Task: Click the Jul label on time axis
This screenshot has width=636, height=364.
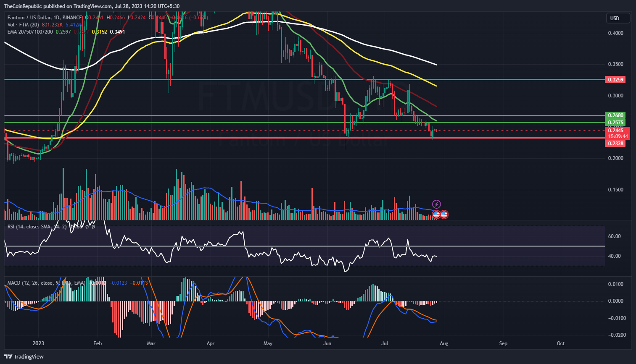Action: pos(385,343)
